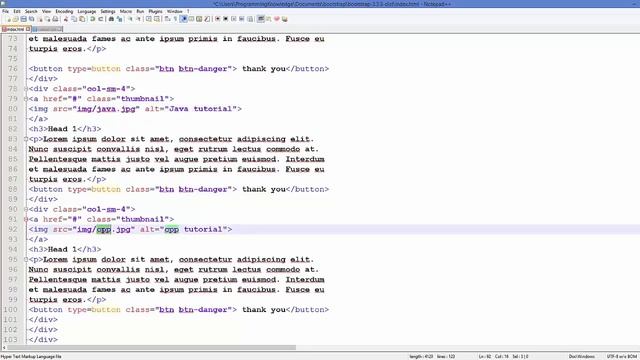The height and width of the screenshot is (360, 640).
Task: Open the Settings menu
Action: (x=108, y=11)
